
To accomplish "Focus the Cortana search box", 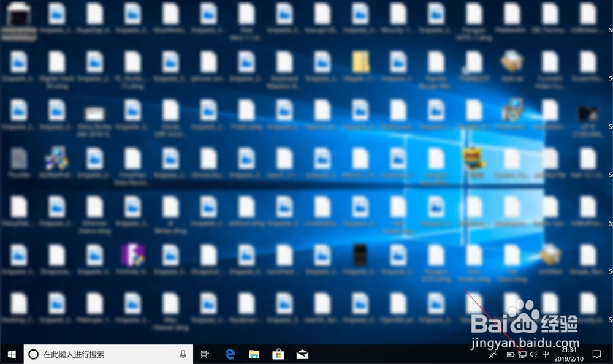I will click(x=109, y=354).
